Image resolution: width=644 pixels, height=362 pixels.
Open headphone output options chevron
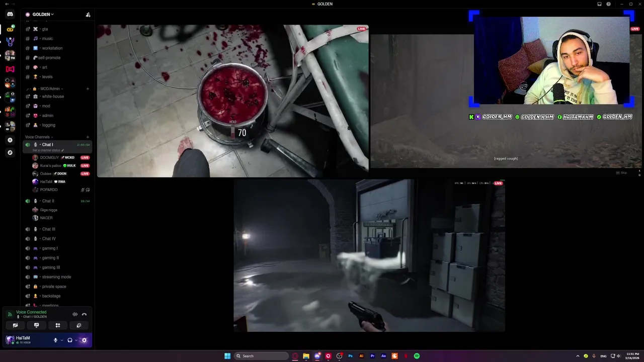(76, 340)
